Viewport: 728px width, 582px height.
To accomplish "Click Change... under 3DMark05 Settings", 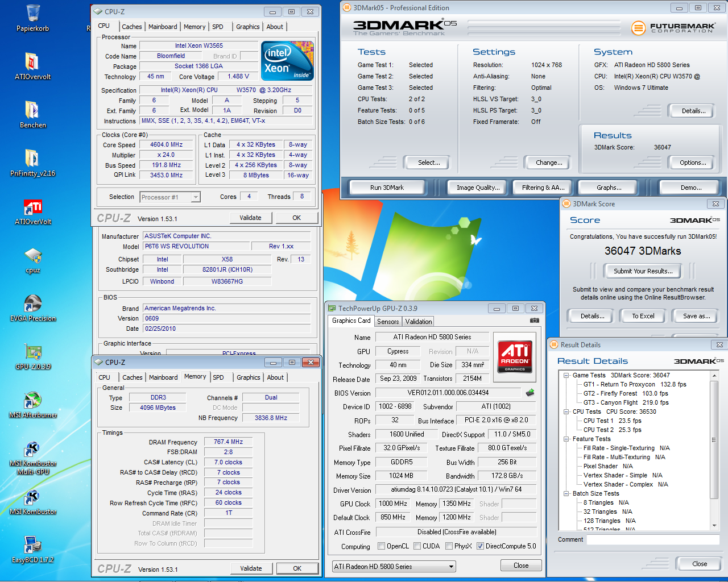I will [549, 163].
